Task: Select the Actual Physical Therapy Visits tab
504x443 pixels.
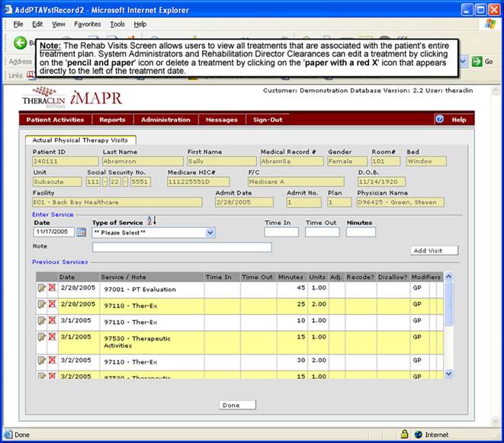Action: (80, 140)
